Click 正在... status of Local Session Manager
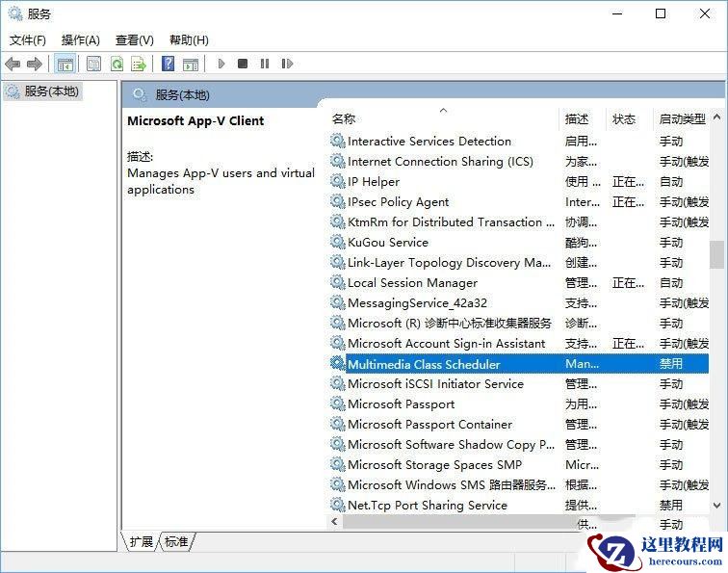Screen dimensions: 728x573 [x=628, y=283]
